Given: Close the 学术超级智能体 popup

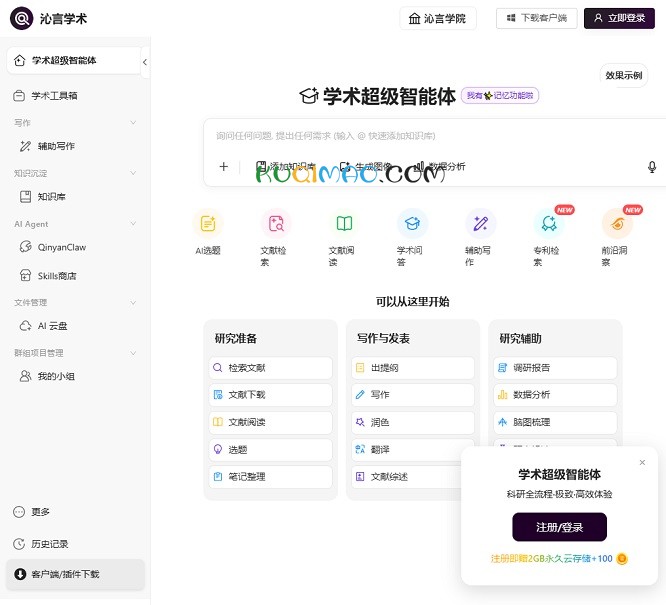Looking at the screenshot, I should coord(642,462).
